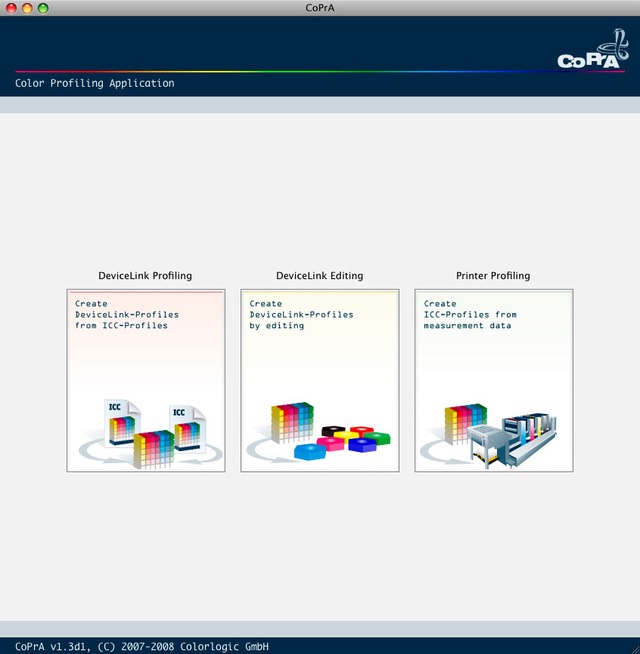Viewport: 640px width, 654px height.
Task: Click 'Create DeviceLink-Profiles by editing' description
Action: tap(301, 314)
